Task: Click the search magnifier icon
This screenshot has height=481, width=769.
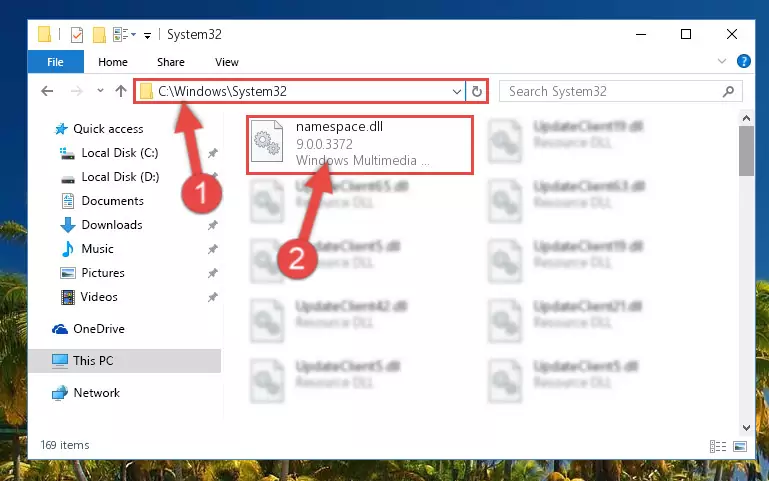Action: point(728,91)
